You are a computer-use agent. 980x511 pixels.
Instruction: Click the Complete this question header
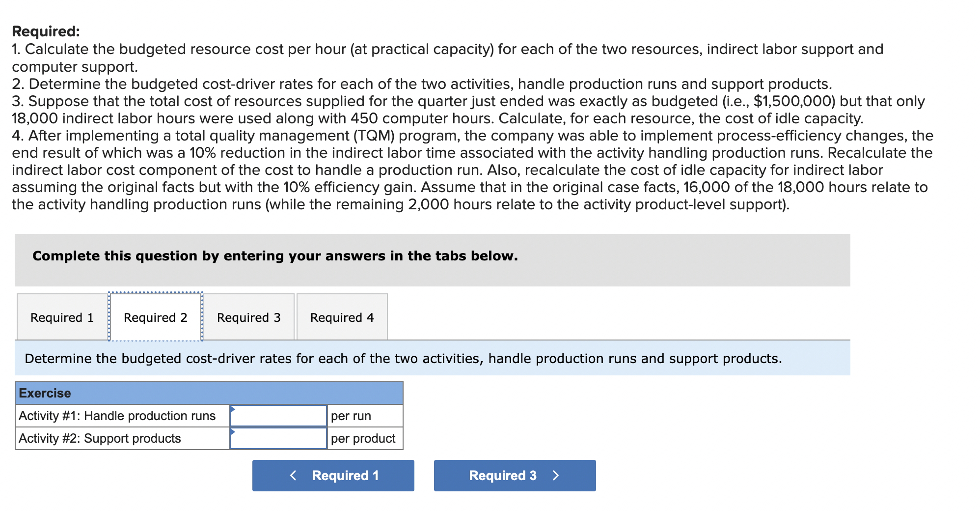point(274,255)
